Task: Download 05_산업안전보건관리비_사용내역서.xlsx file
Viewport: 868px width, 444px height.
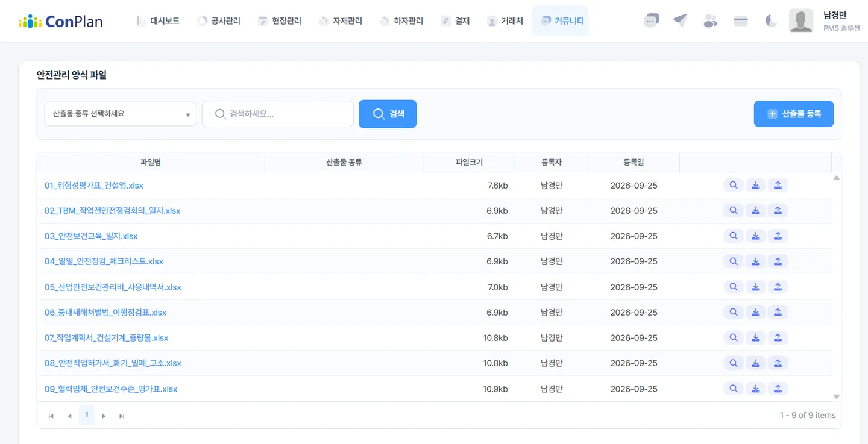Action: (756, 287)
